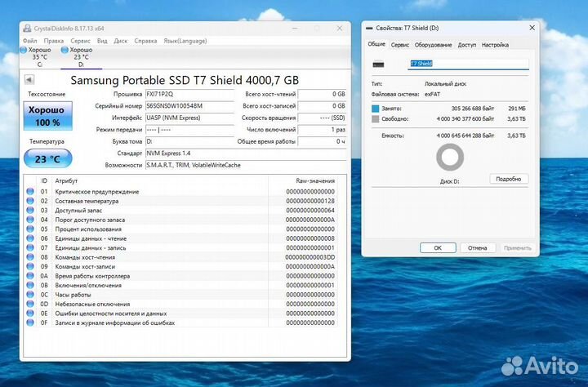Image resolution: width=588 pixels, height=387 pixels.
Task: Click the Хорошо 100 % health status button
Action: (48, 116)
